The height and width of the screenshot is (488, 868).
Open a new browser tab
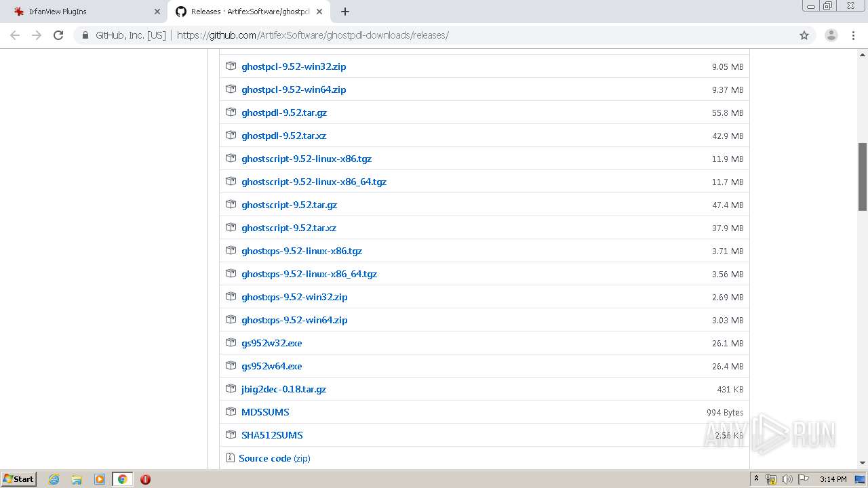pyautogui.click(x=345, y=12)
